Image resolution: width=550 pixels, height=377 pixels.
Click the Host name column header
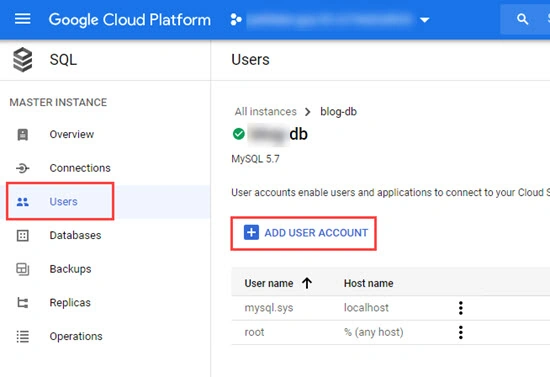point(368,283)
